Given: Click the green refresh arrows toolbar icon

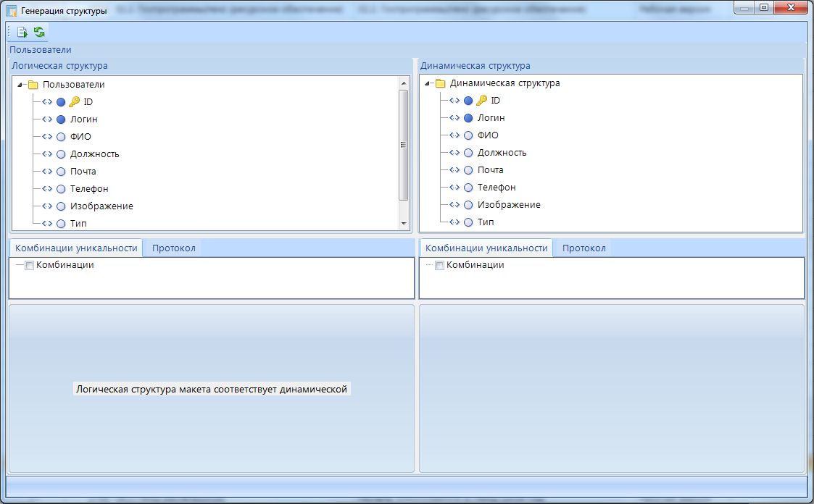Looking at the screenshot, I should click(39, 32).
